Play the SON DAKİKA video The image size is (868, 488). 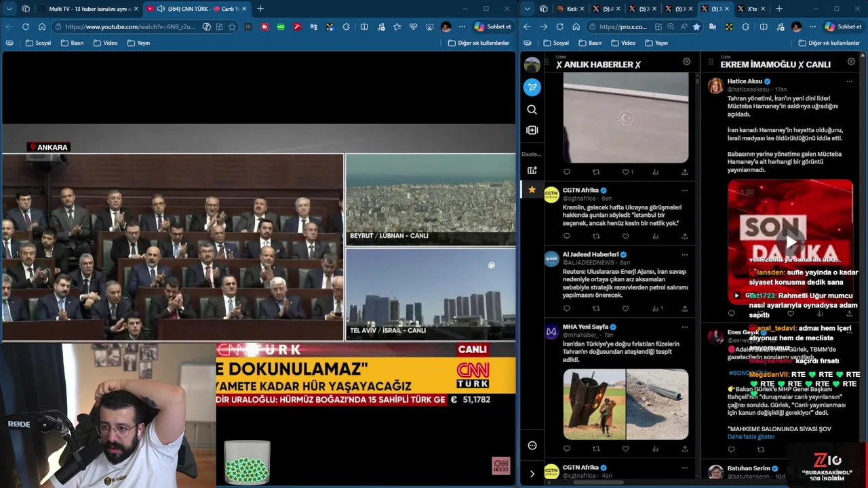pyautogui.click(x=790, y=241)
